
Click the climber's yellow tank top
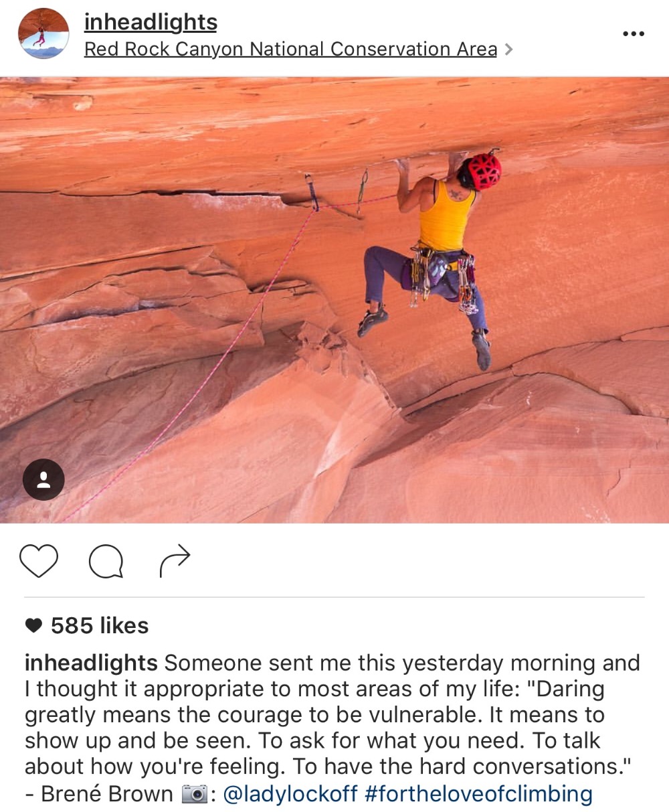446,215
